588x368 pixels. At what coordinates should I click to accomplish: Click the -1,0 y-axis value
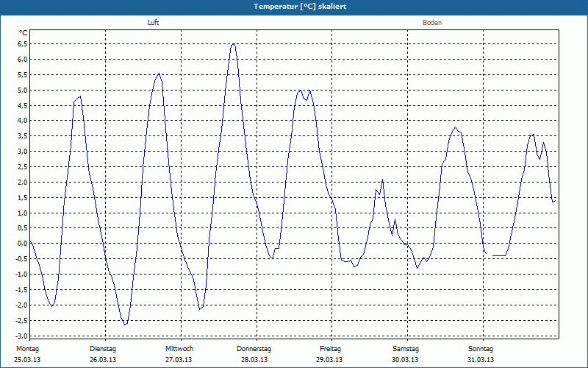point(22,274)
